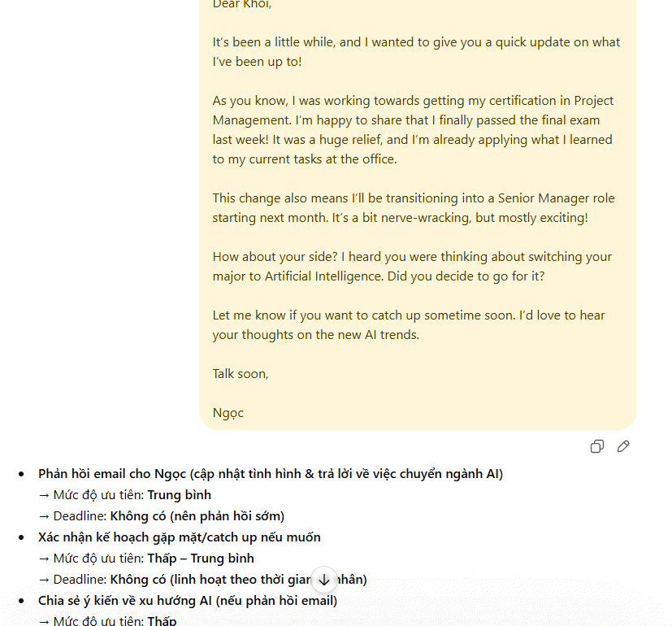Click the downward arrow inside the white circle
Viewport: 672px width, 626px height.
324,579
